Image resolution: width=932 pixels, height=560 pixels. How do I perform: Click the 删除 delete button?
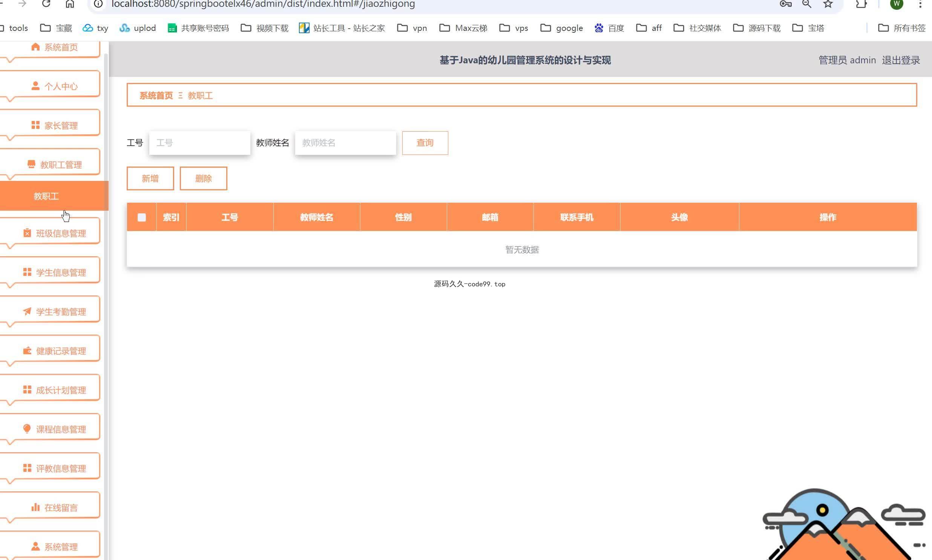204,178
